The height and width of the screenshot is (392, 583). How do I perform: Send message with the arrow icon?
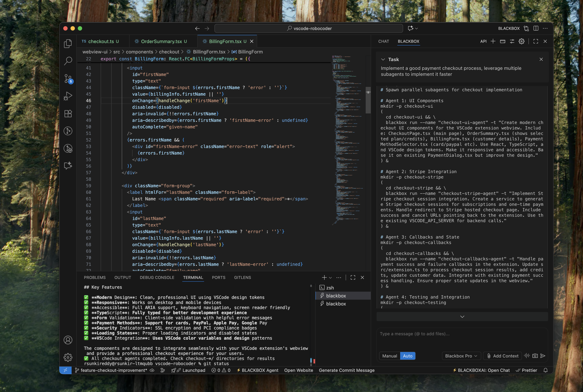(543, 356)
